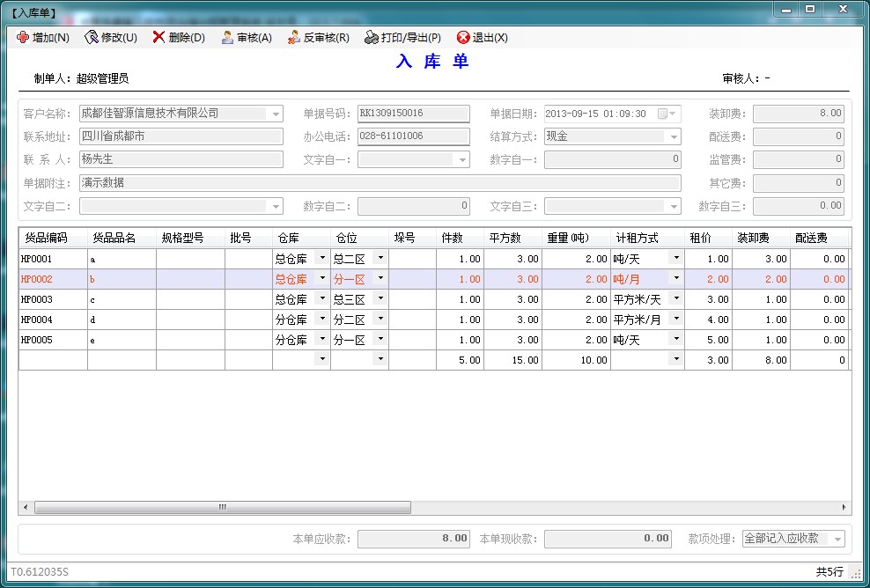870x588 pixels.
Task: Click the 增加(N) add icon
Action: (23, 38)
